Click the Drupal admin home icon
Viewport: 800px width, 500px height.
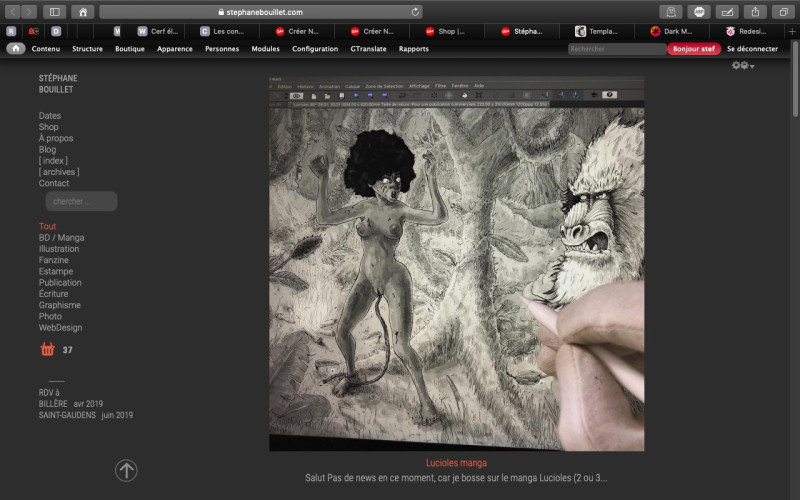point(16,48)
